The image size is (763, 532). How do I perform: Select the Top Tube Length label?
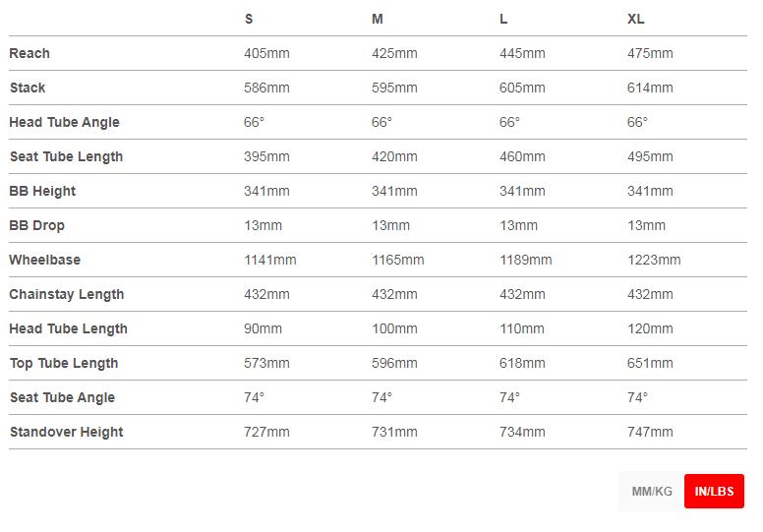64,363
